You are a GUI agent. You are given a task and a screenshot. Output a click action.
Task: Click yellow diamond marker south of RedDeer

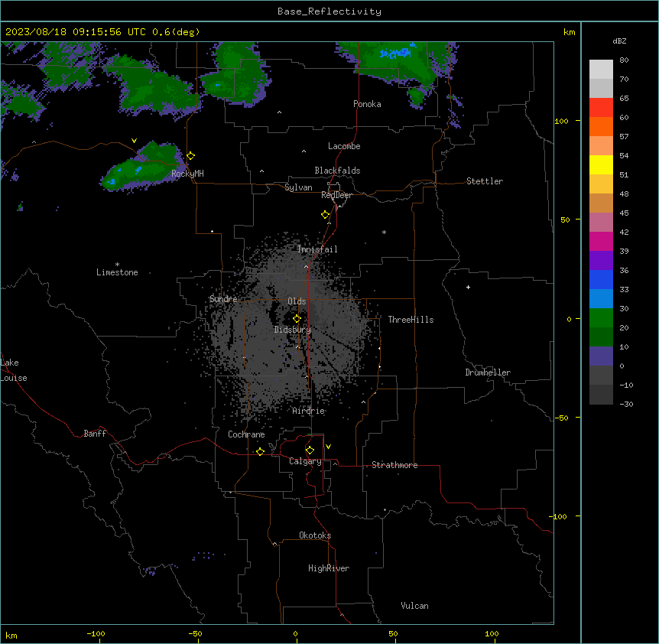coord(325,215)
